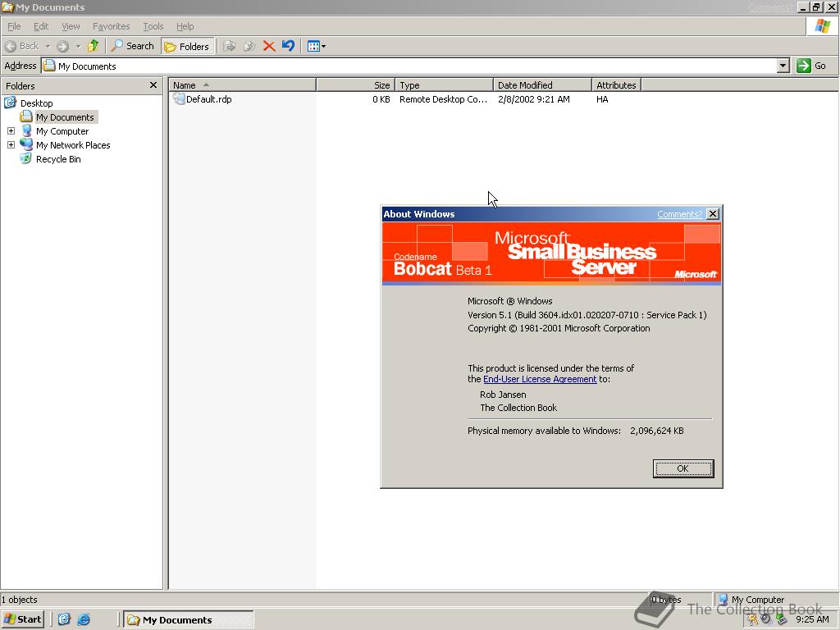Open the Tools menu
840x630 pixels.
(x=153, y=26)
